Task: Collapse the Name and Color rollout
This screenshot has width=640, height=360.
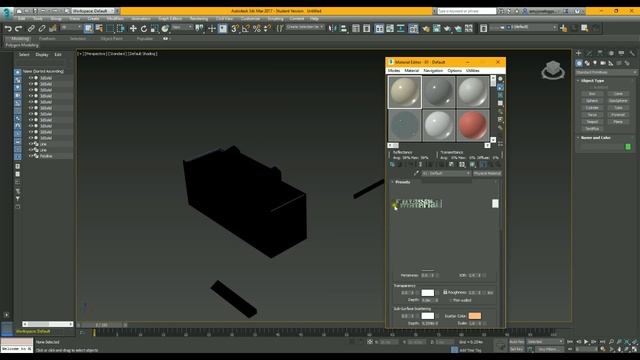Action: [x=596, y=138]
